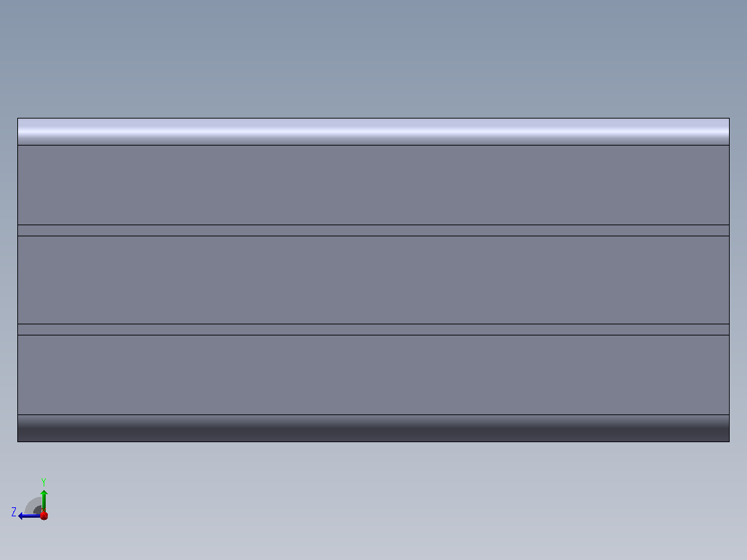Select narrow strip between middle and lower faces
The width and height of the screenshot is (747, 560).
coord(373,329)
